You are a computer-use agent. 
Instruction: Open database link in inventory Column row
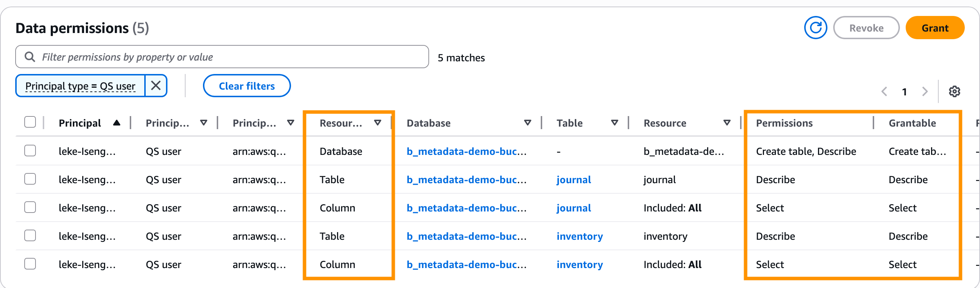(466, 264)
